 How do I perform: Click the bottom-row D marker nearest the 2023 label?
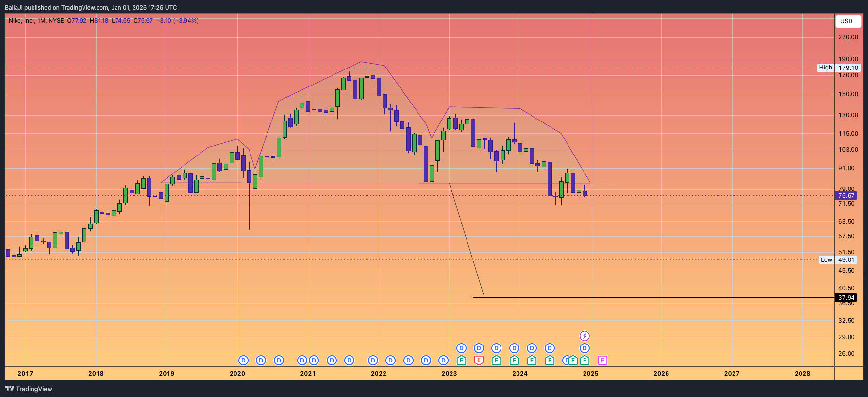[443, 360]
